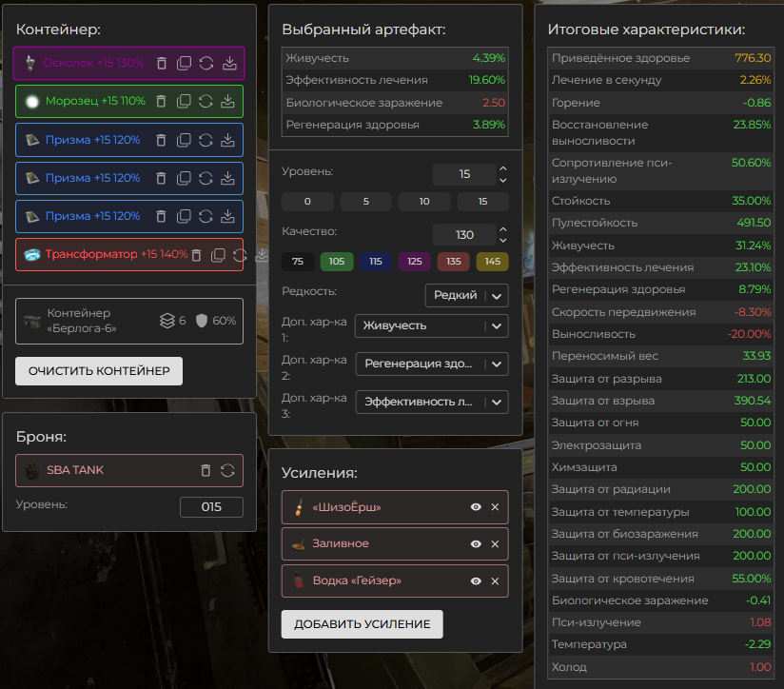The width and height of the screenshot is (784, 689).
Task: Open Доп. хар-ка 3 dropdown (Эффективность)
Action: point(432,402)
